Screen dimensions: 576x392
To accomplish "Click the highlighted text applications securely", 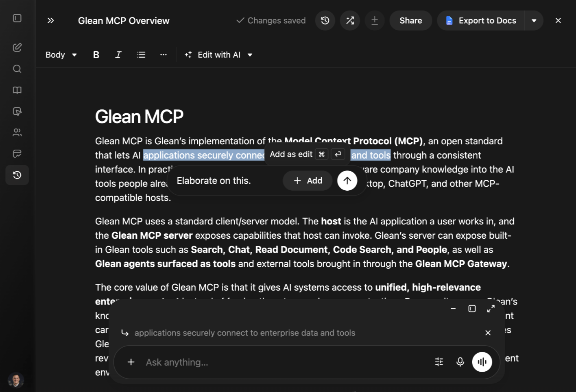I will click(204, 155).
